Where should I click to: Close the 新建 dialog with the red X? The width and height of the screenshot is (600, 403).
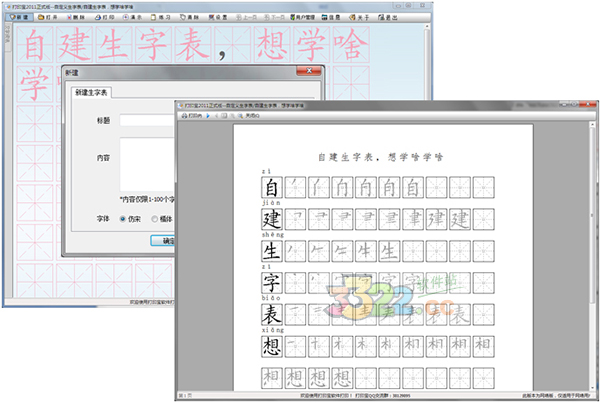click(309, 71)
